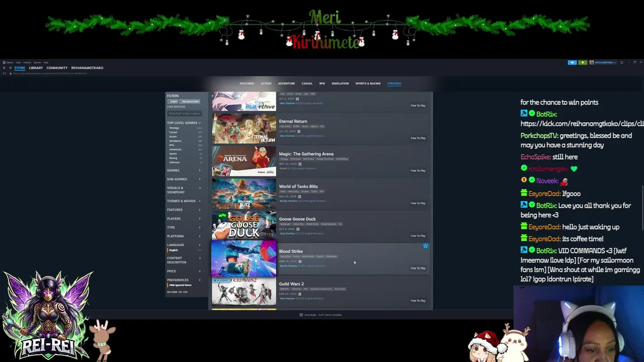Image resolution: width=644 pixels, height=362 pixels.
Task: Open the green notifications bell icon
Action: coord(583,62)
